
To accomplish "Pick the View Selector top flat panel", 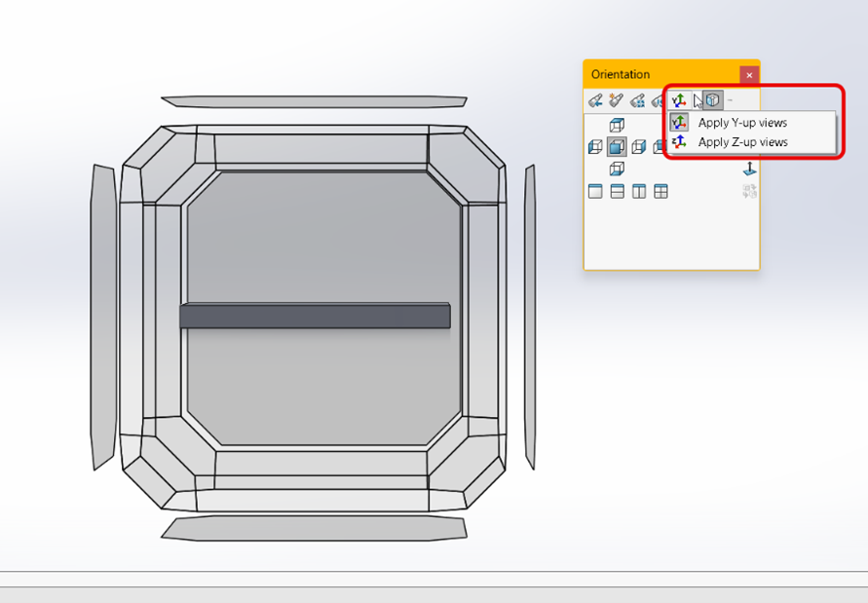I will tap(314, 101).
